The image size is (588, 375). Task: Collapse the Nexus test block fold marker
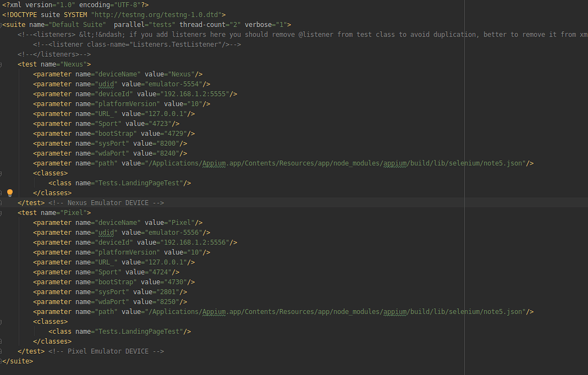point(2,64)
